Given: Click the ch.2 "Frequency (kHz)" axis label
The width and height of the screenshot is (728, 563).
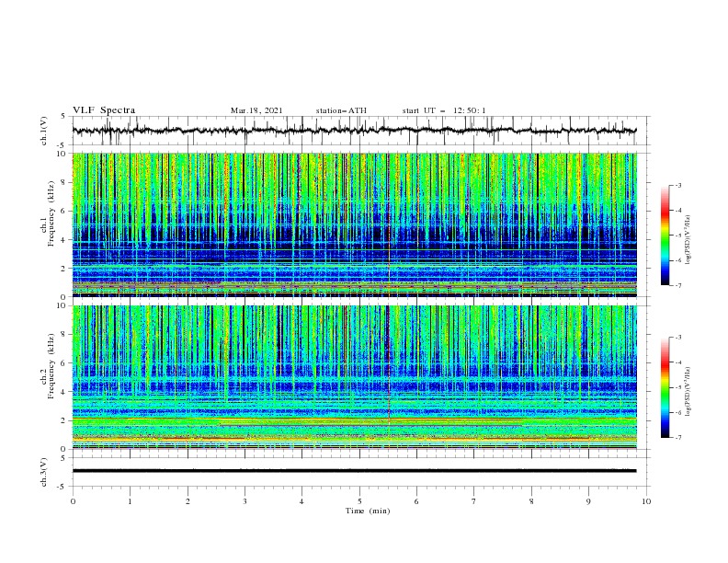Looking at the screenshot, I should (51, 366).
